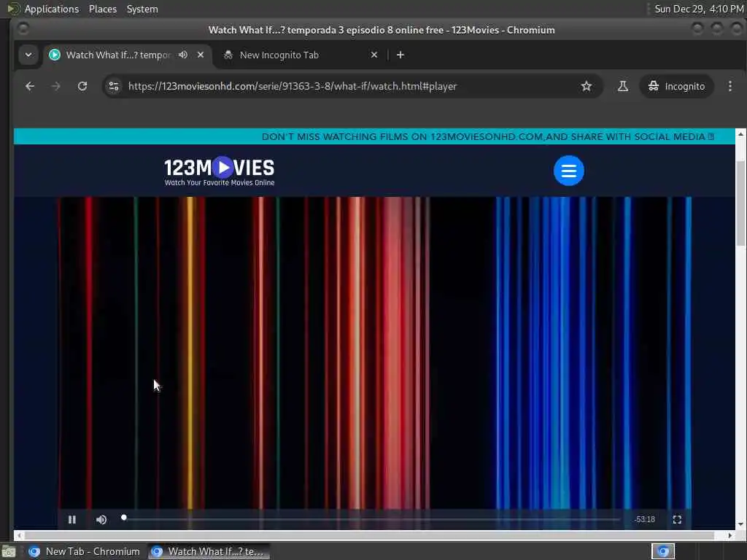This screenshot has width=747, height=560.
Task: Switch to Watch What If tab
Action: tap(118, 55)
